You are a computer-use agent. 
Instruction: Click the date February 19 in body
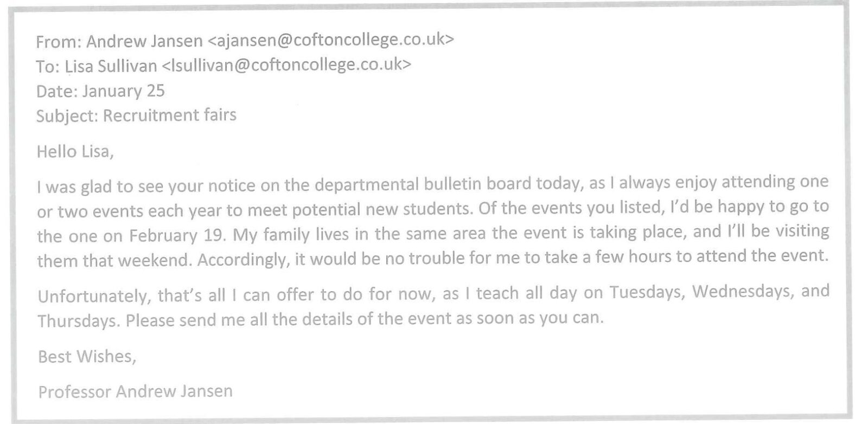click(176, 236)
